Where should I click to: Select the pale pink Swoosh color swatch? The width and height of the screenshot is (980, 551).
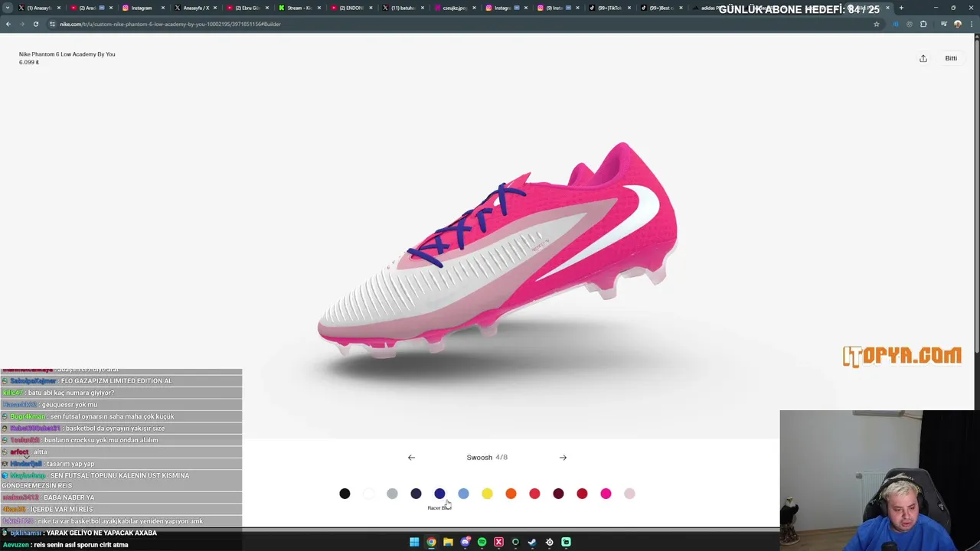point(629,494)
